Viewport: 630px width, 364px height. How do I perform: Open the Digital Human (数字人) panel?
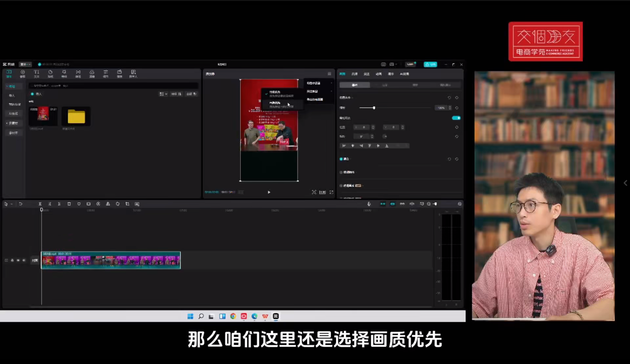tap(134, 74)
